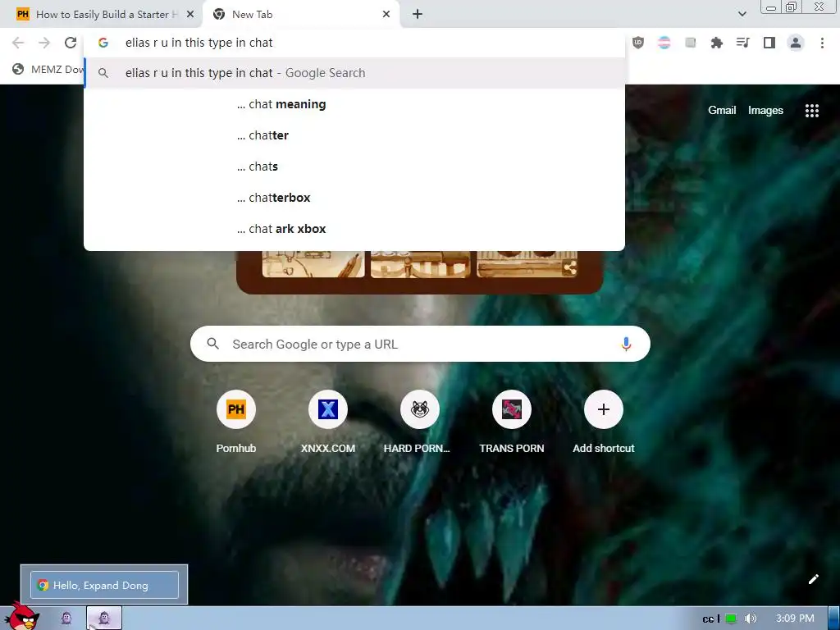Viewport: 840px width, 630px height.
Task: Switch to How to Easily Build a Starter tab
Action: (x=102, y=15)
